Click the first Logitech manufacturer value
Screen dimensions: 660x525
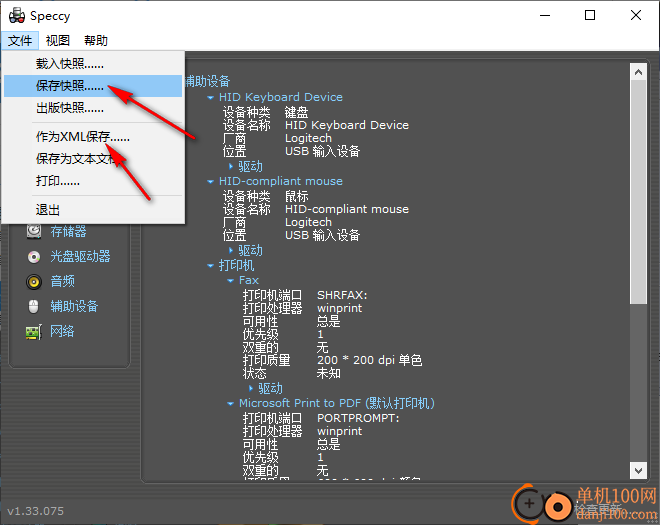[x=308, y=138]
